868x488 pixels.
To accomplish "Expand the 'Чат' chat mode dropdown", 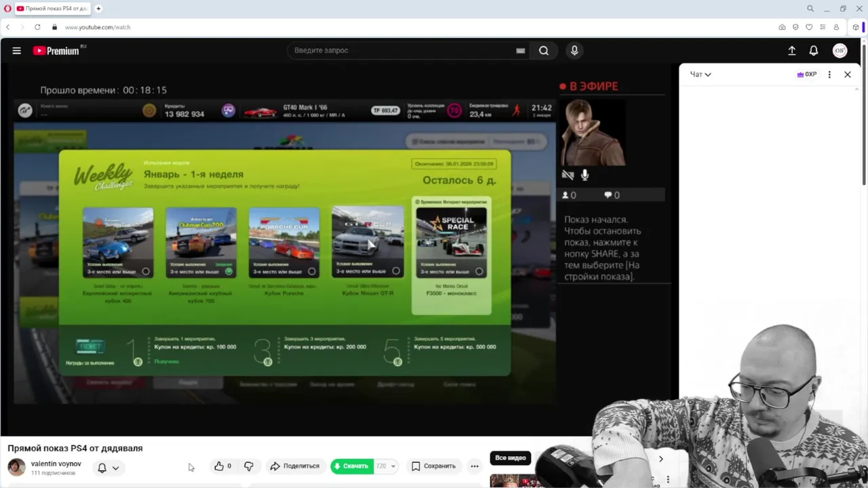I will pos(701,75).
